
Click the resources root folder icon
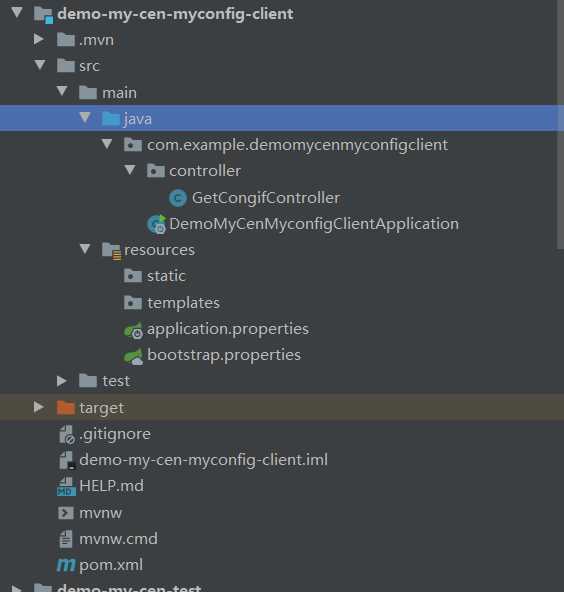111,251
